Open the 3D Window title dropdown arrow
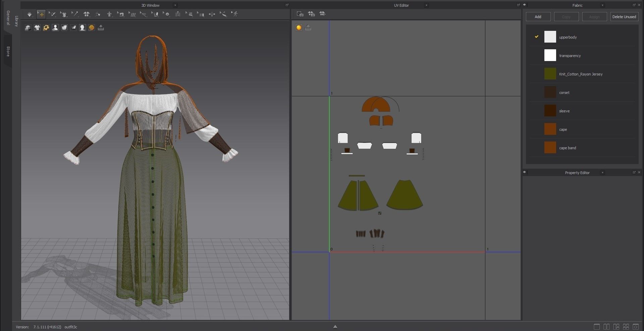 pos(175,5)
